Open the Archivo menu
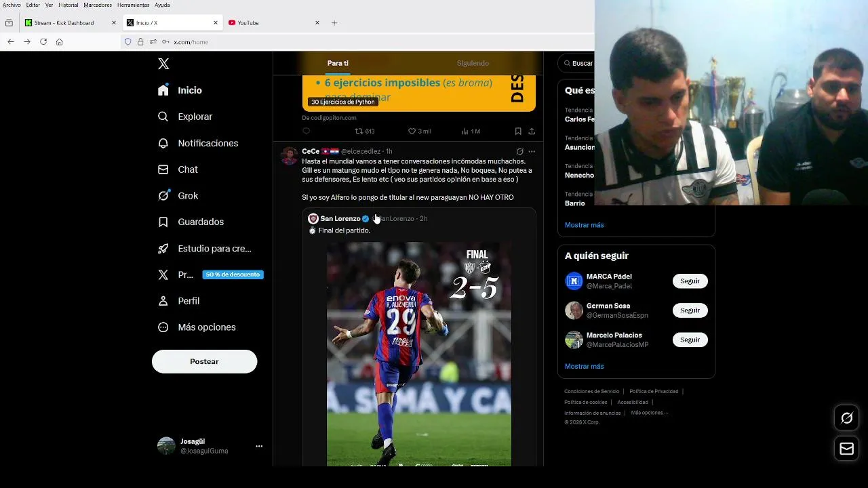 [12, 5]
